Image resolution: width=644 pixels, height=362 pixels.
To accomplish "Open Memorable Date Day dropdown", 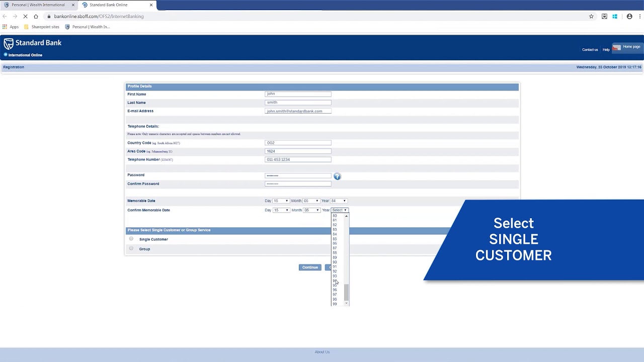I will point(281,201).
